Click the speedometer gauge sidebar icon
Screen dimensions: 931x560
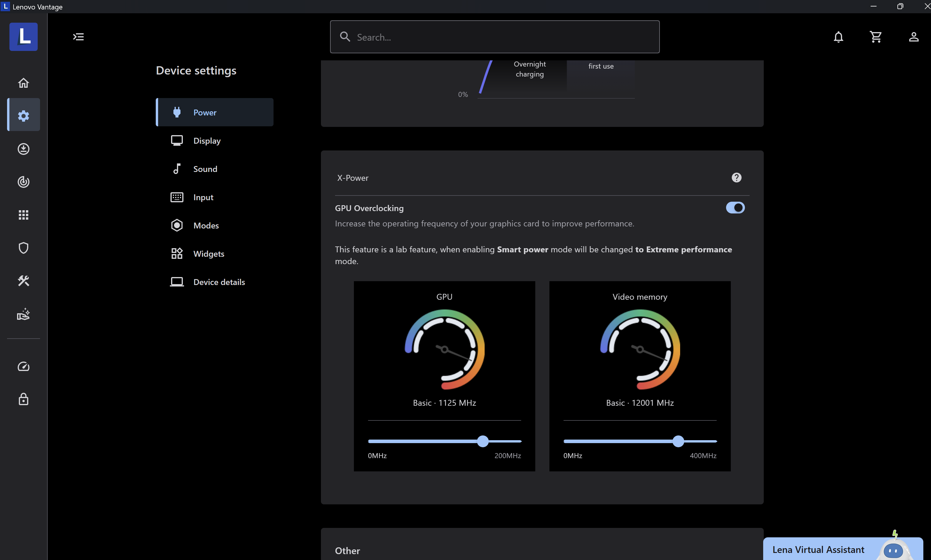point(23,367)
